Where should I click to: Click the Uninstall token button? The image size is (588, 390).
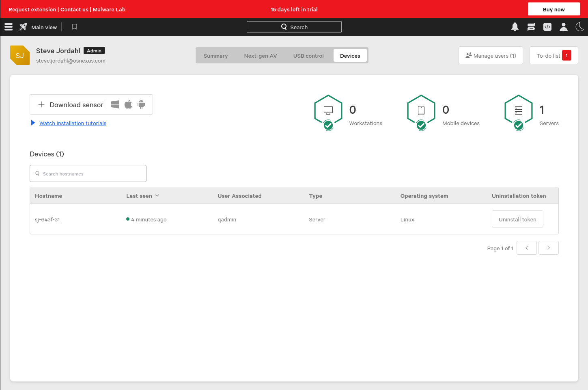click(517, 219)
